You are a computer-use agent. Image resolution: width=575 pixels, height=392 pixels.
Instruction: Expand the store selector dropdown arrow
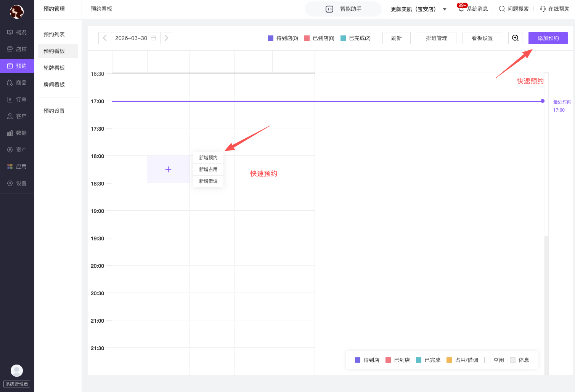tap(445, 9)
